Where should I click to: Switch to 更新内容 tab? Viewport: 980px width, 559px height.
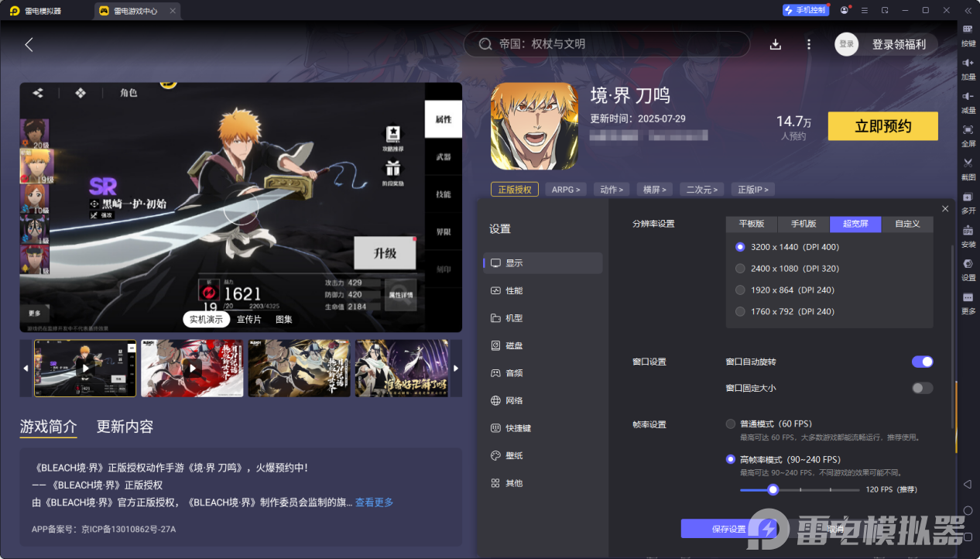tap(125, 427)
